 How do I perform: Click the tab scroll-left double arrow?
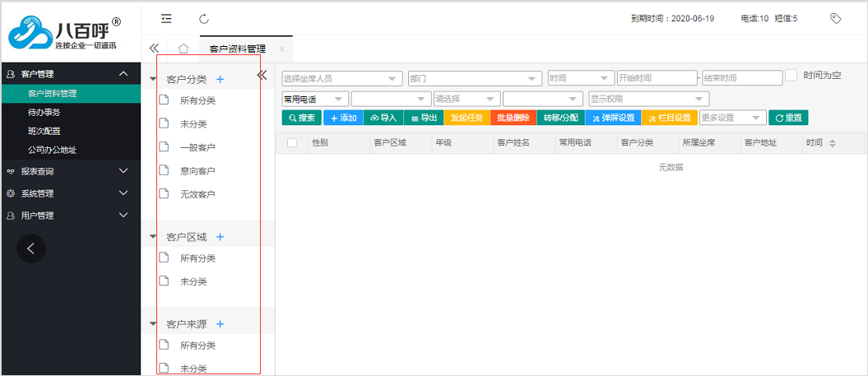coord(155,49)
